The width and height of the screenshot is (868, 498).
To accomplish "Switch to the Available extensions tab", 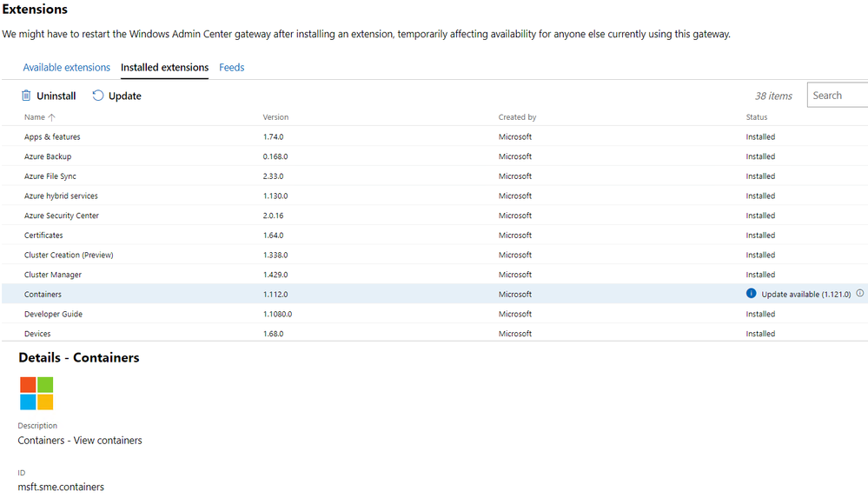I will click(66, 67).
